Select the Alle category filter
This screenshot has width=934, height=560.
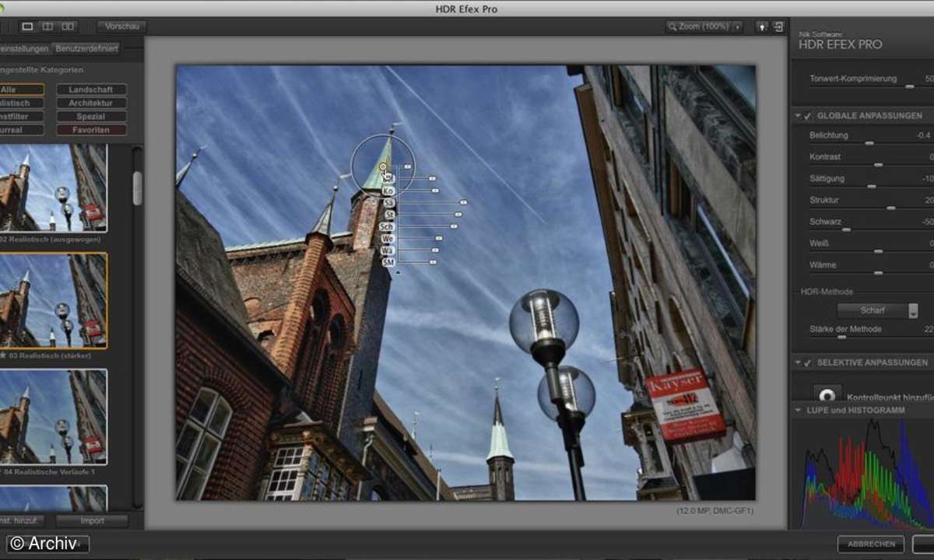[x=21, y=89]
